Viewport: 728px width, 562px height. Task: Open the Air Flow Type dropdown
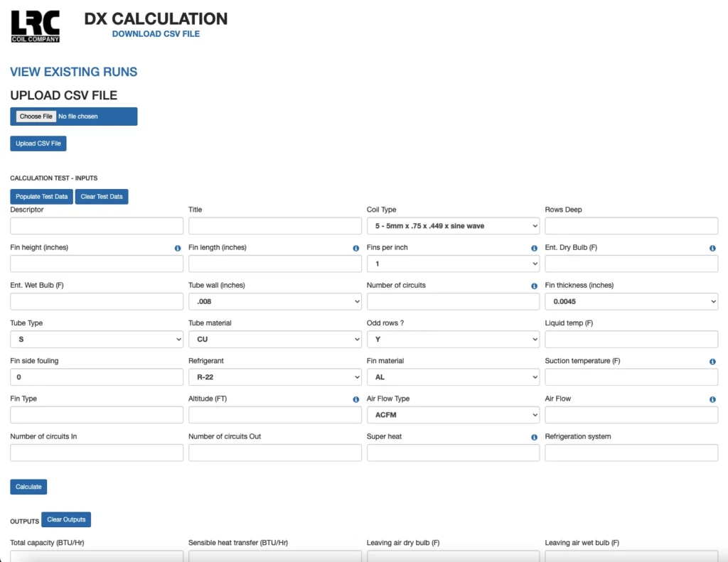[x=453, y=415]
